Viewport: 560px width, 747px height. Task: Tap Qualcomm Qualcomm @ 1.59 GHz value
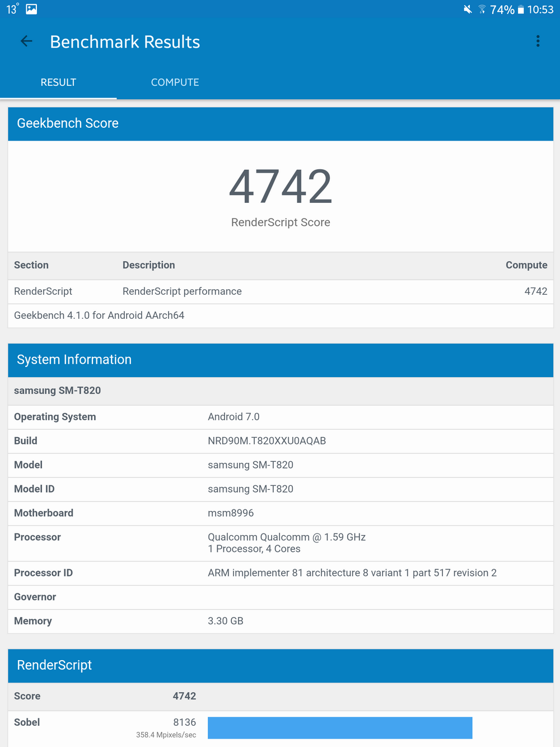(x=287, y=537)
